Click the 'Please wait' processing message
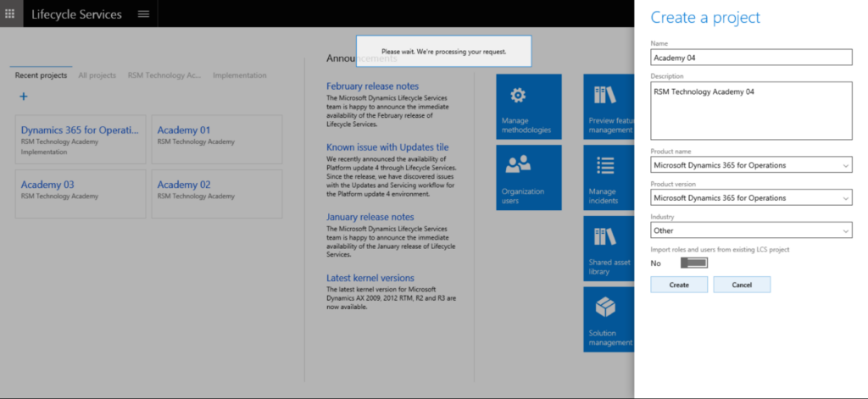 pos(444,52)
